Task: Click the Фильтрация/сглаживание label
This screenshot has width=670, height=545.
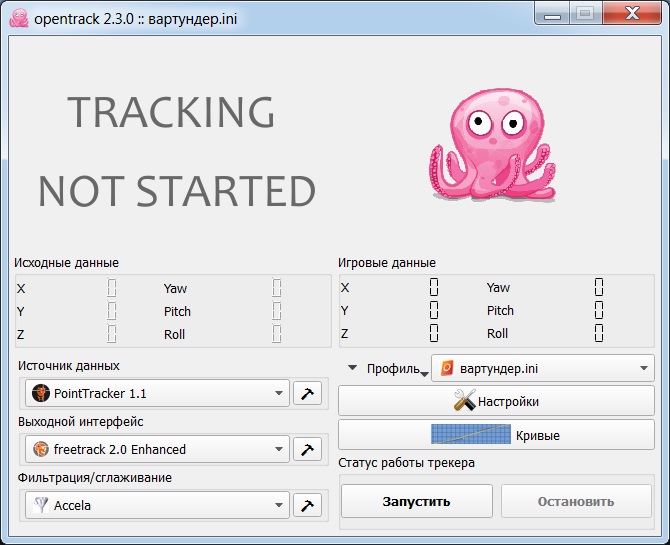Action: tap(95, 477)
